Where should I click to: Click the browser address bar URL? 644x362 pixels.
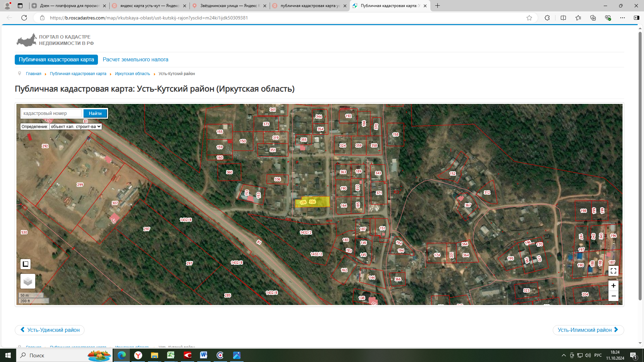coord(149,18)
